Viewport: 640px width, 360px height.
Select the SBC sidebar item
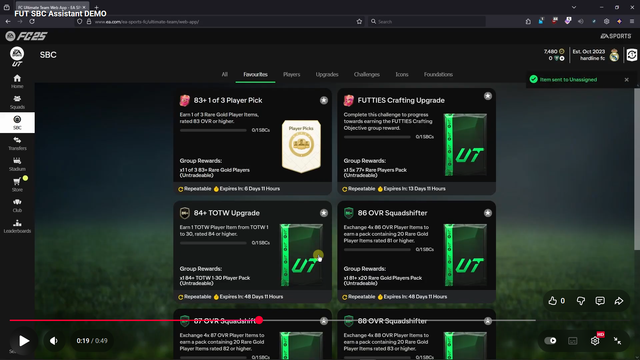point(17,122)
